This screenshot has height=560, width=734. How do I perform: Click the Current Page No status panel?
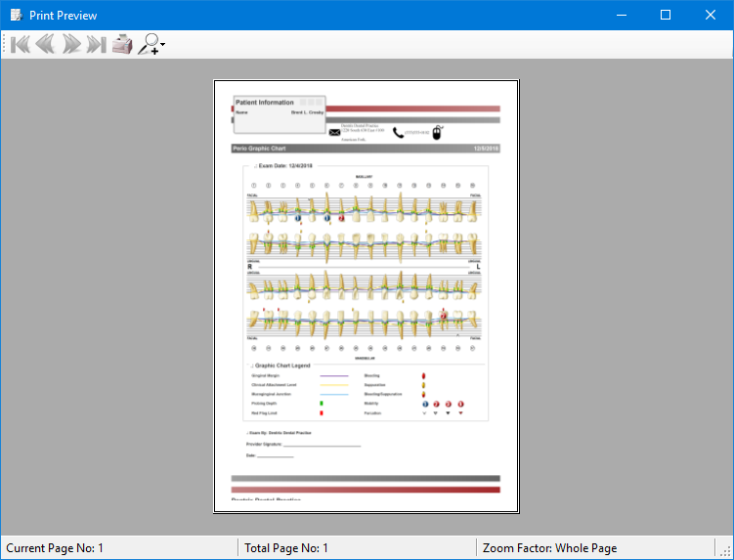117,548
